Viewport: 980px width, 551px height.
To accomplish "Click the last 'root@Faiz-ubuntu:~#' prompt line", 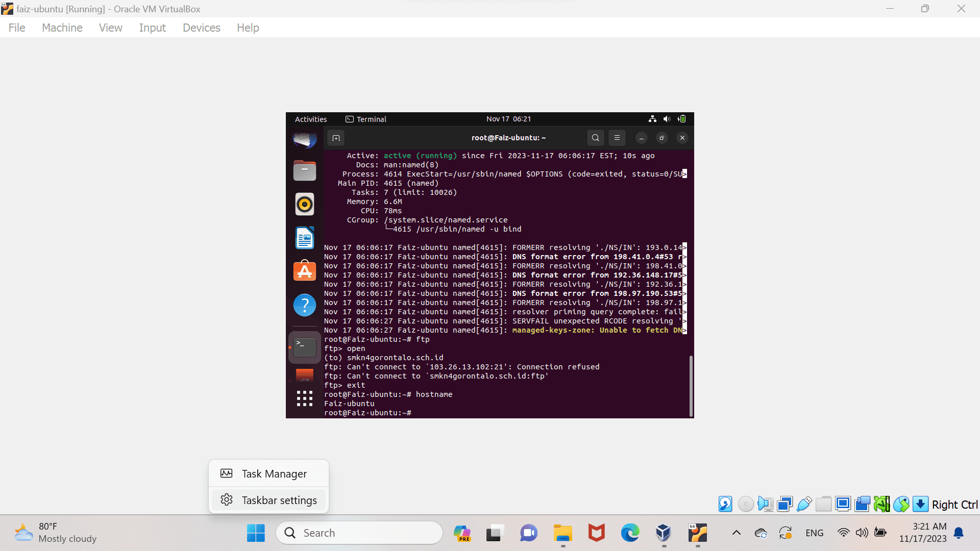I will 367,413.
